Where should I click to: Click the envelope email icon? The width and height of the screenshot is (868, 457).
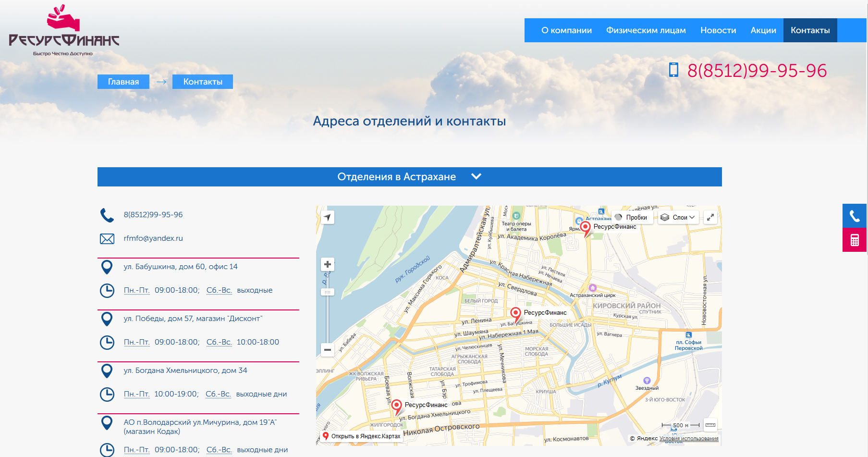point(107,239)
